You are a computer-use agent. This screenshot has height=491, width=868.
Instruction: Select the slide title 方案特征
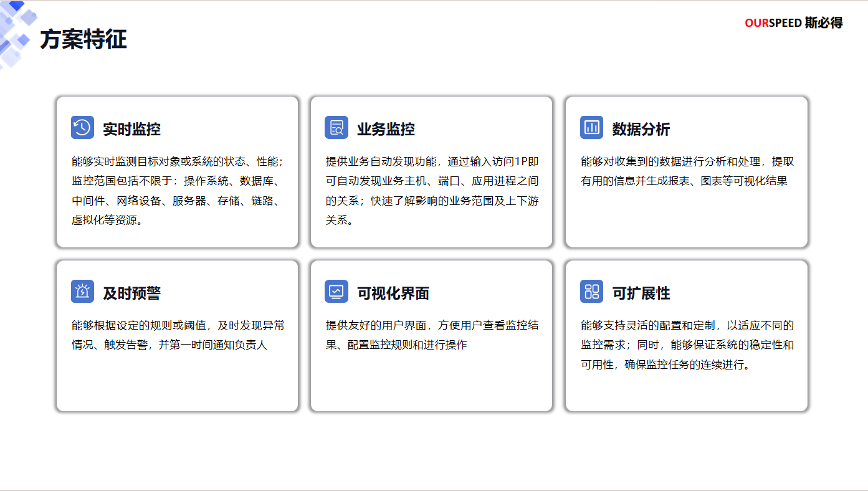83,40
